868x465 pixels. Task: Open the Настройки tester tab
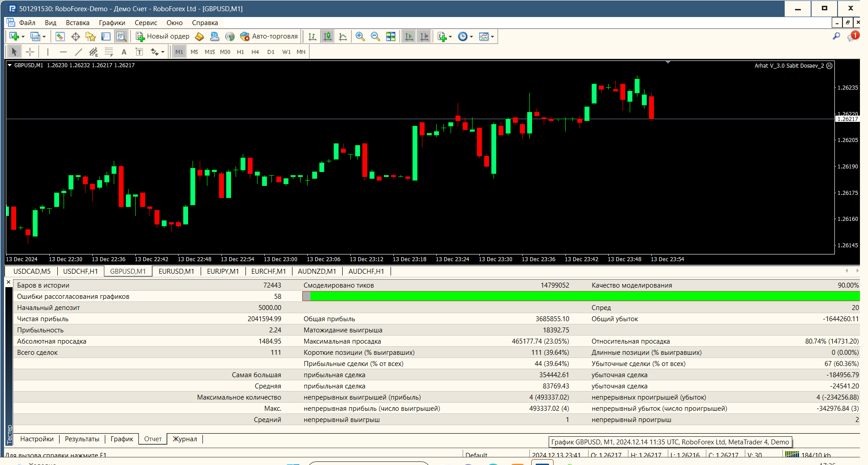pyautogui.click(x=37, y=439)
